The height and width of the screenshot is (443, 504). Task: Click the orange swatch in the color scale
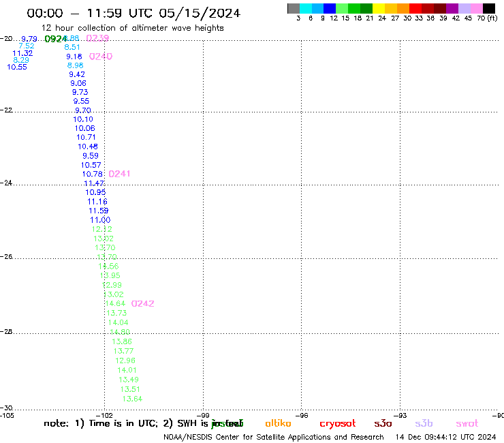[x=403, y=8]
